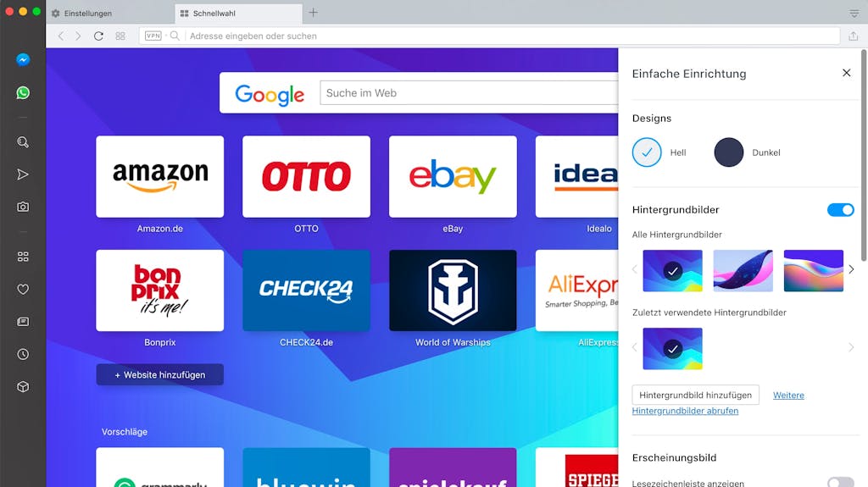The image size is (868, 487).
Task: Open extensions cube icon in sidebar
Action: click(23, 387)
